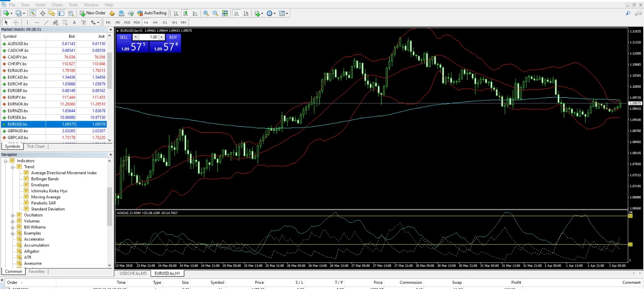Image resolution: width=644 pixels, height=289 pixels.
Task: Expand the Bill Williams folder
Action: (13, 227)
